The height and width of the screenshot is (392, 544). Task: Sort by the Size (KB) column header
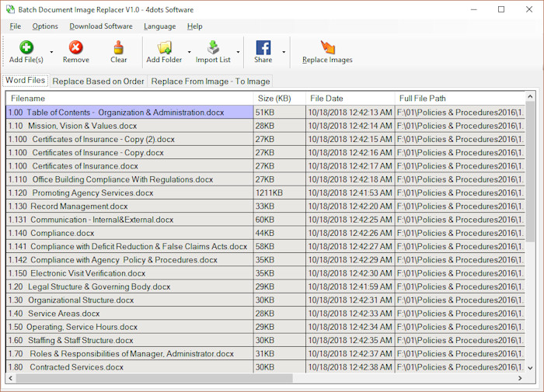point(280,99)
